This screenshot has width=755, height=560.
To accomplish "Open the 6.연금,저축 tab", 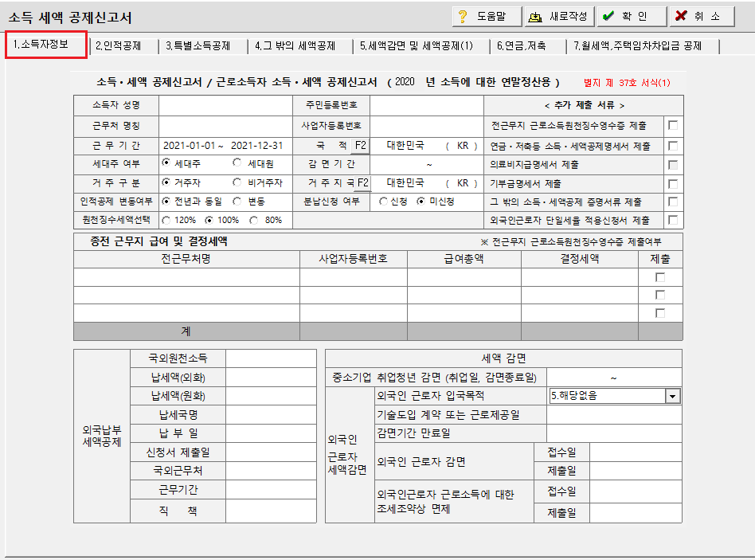I will (x=522, y=45).
